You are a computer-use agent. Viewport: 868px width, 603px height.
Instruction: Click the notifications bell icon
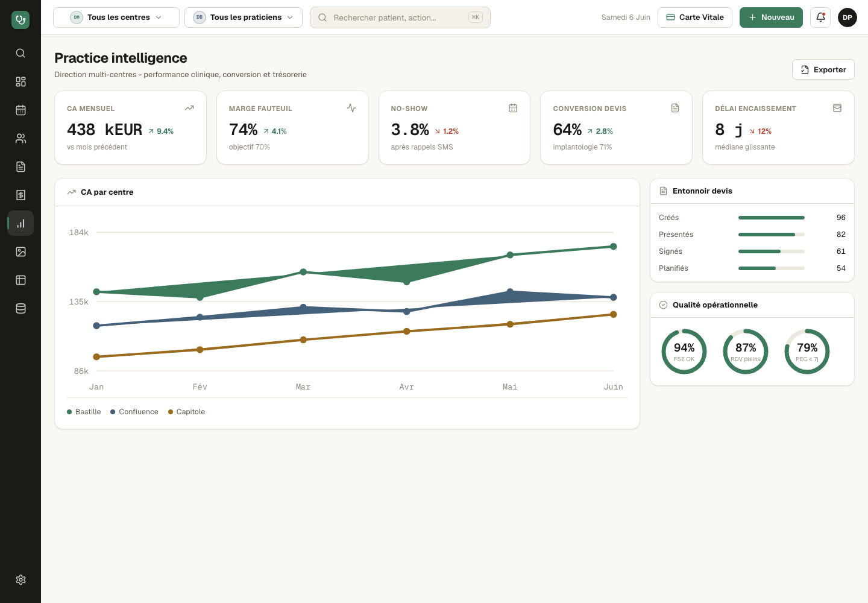coord(820,17)
